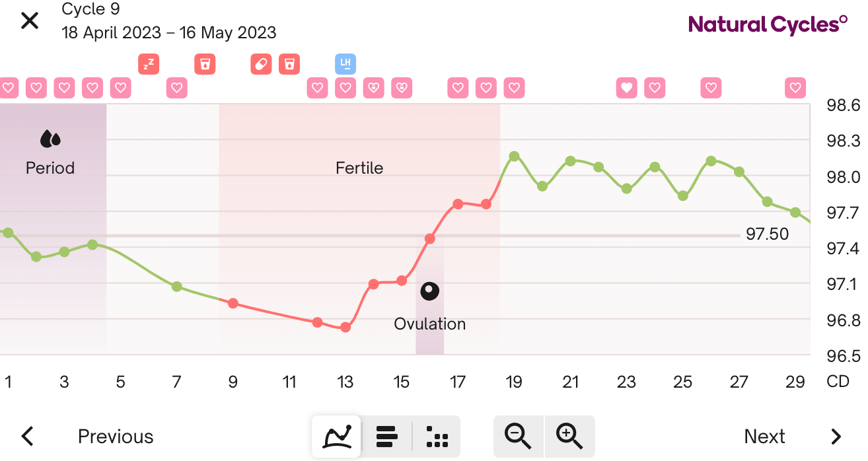Select the lowest temperature point on day 13
The width and height of the screenshot is (868, 461).
[x=345, y=327]
